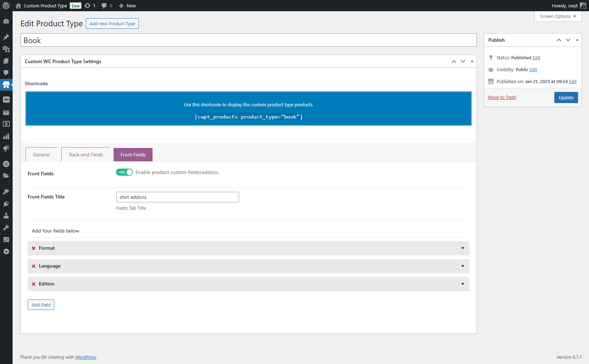Viewport: 589px width, 364px height.
Task: Visit the Custom Product Type site home
Action: click(41, 6)
